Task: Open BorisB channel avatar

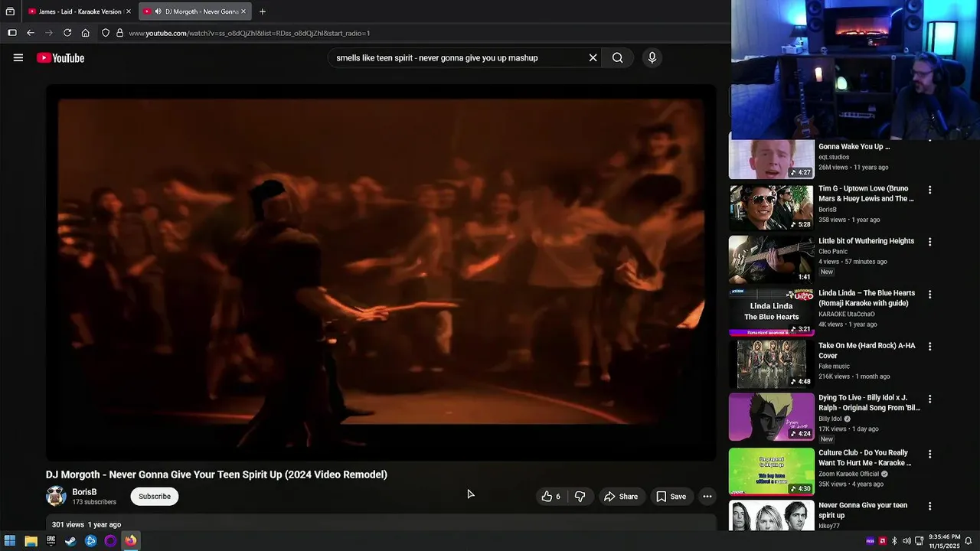Action: tap(56, 496)
